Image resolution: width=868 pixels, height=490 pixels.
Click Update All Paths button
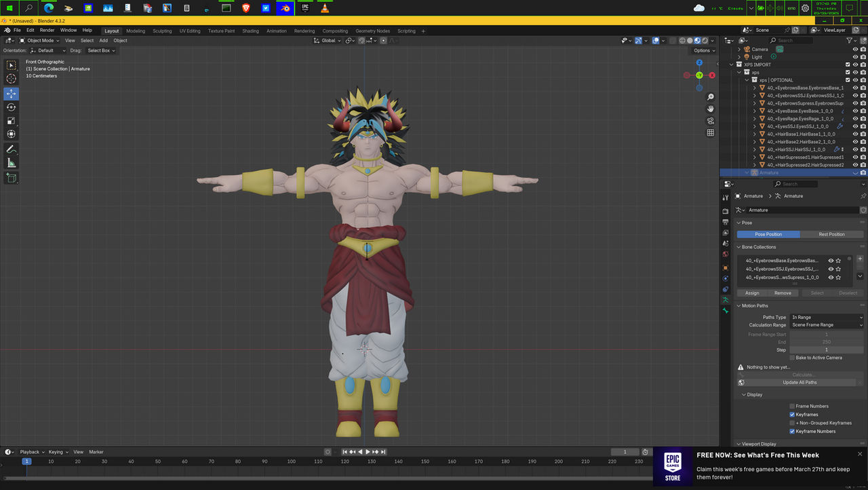pyautogui.click(x=800, y=382)
